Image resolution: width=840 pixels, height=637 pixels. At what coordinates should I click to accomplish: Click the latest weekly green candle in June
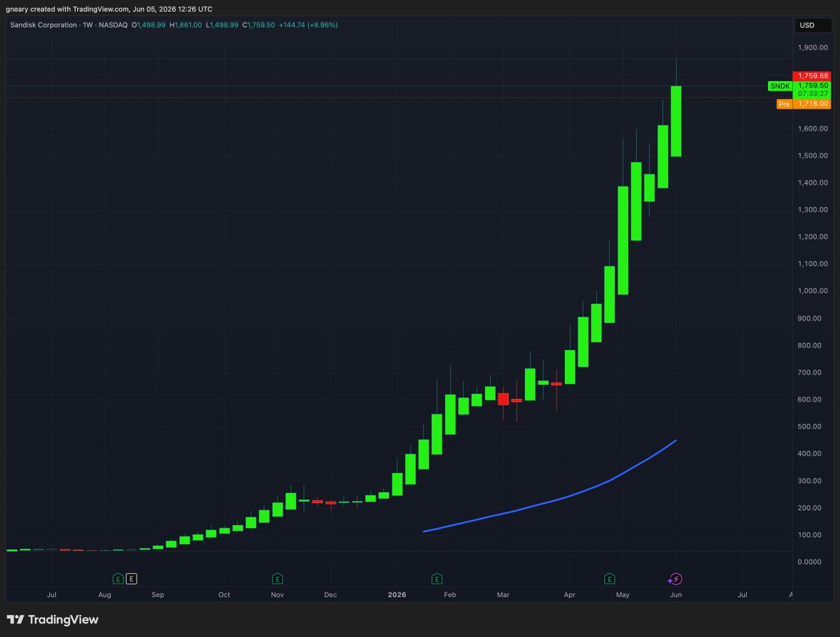click(676, 121)
